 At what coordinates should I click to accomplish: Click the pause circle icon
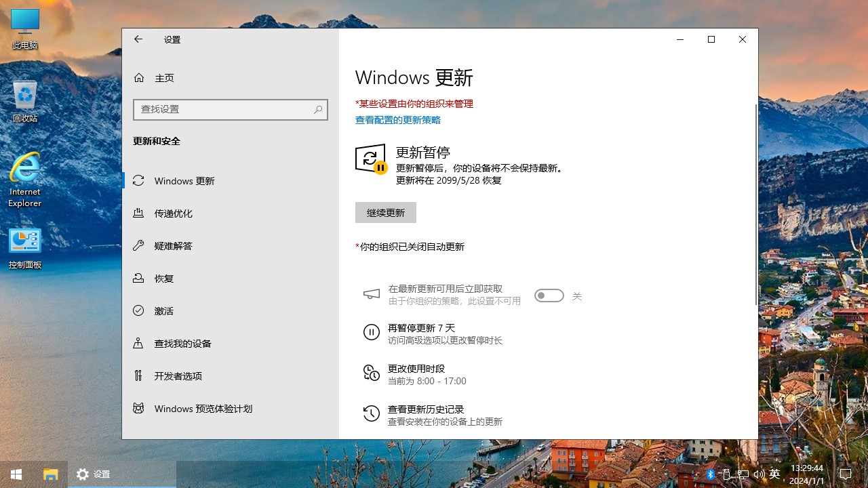371,332
